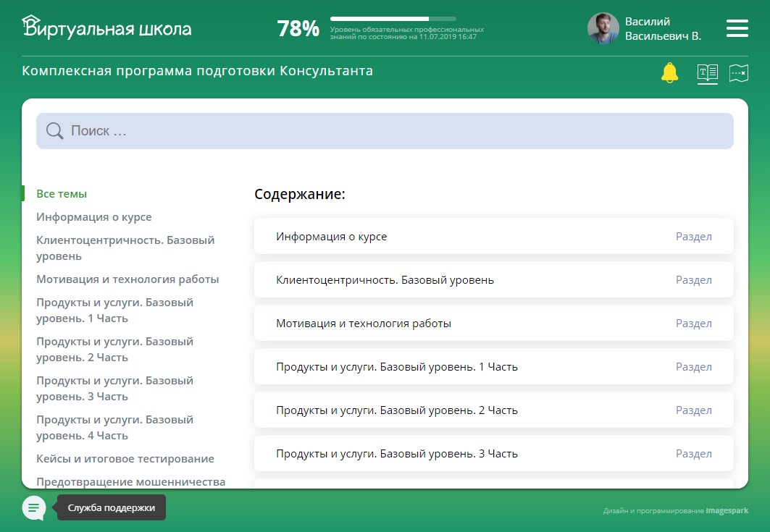Open the Imagespark footer link
The width and height of the screenshot is (770, 532).
[x=727, y=511]
